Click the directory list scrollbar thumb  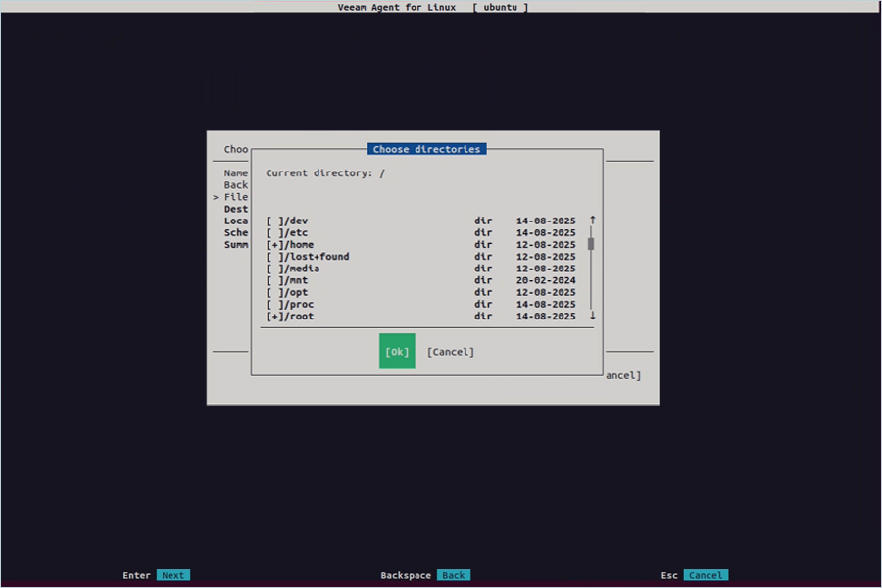pyautogui.click(x=591, y=244)
